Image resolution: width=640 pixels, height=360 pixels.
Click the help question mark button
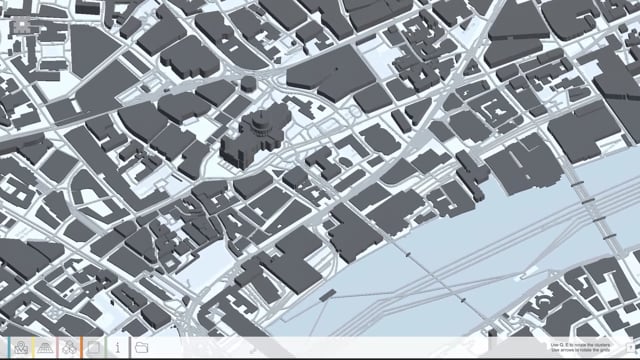[631, 348]
